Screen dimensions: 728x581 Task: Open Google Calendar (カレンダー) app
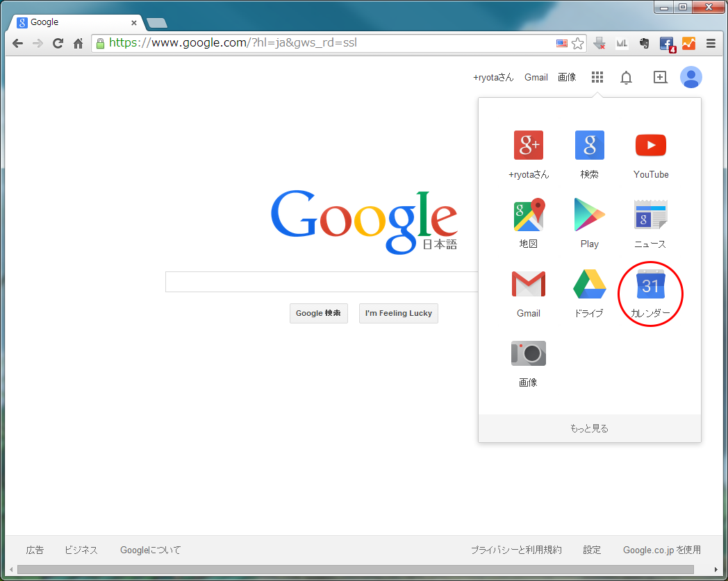coord(650,283)
